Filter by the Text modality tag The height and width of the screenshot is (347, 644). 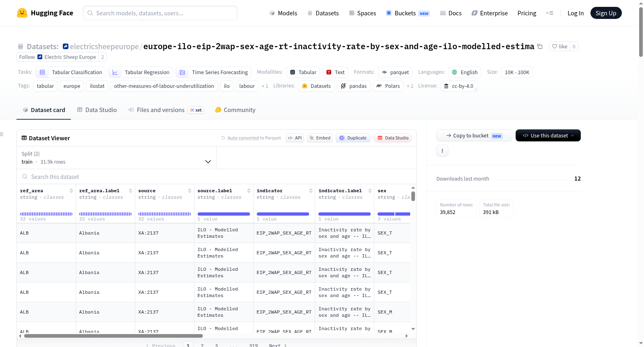click(335, 72)
